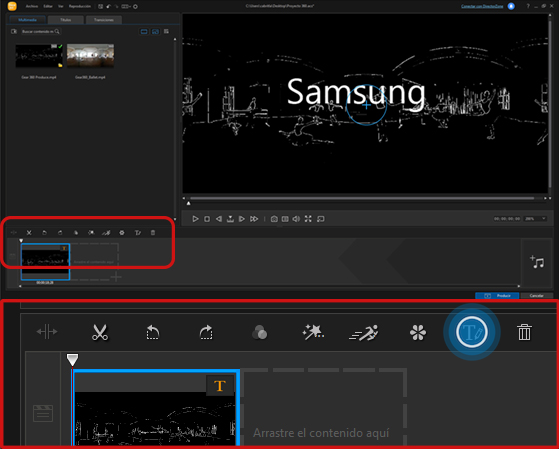Switch preview to full screen
The width and height of the screenshot is (559, 449).
[x=308, y=219]
